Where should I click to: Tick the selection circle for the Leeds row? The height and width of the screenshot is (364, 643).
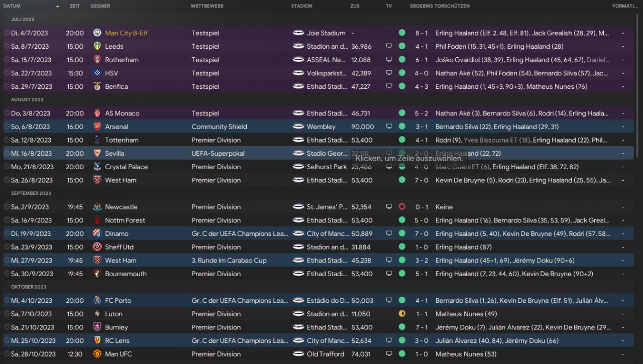point(7,46)
